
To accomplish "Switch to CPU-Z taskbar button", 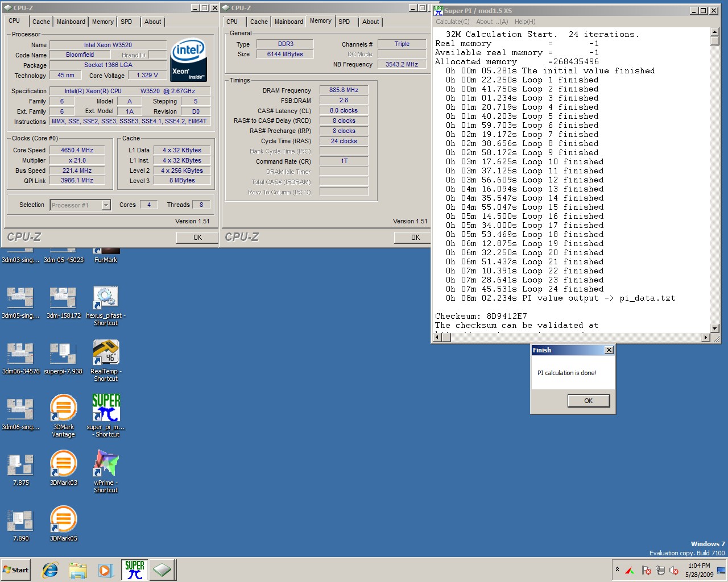I will (162, 570).
